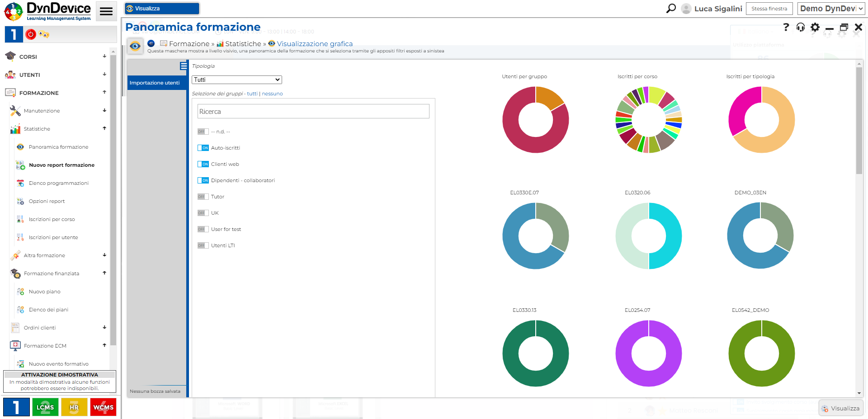The height and width of the screenshot is (419, 868).
Task: Click the Ricerca search field
Action: tap(313, 112)
